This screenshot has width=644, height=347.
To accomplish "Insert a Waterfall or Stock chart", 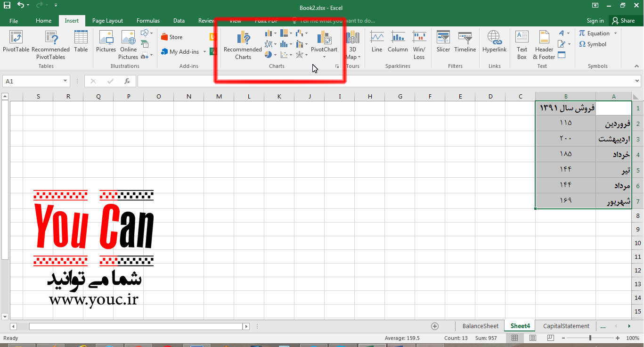I will pos(302,33).
